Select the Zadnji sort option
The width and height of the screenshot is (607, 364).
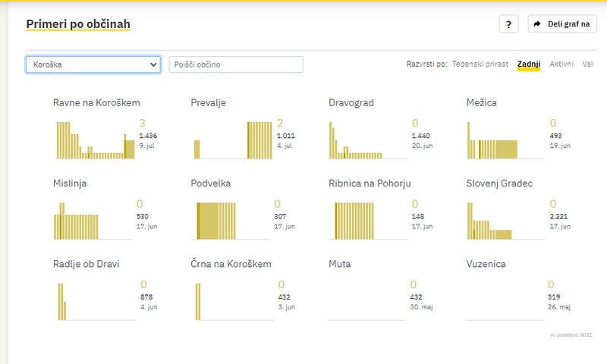click(528, 64)
